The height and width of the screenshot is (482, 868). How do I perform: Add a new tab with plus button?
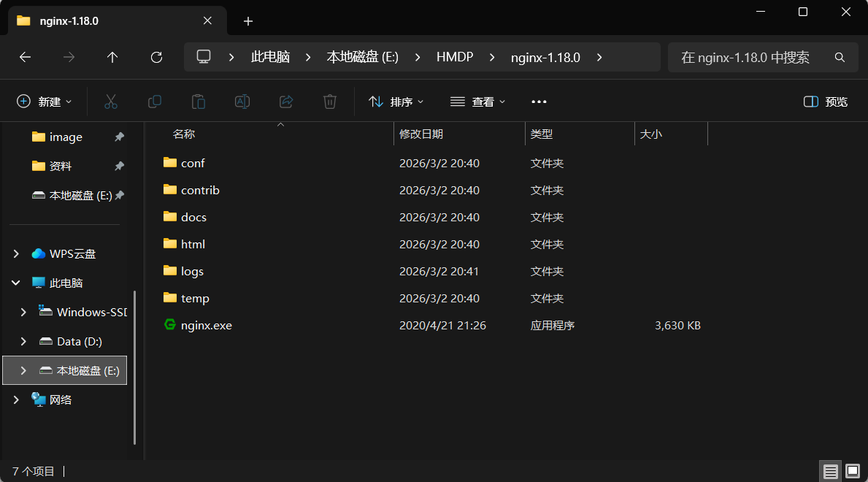tap(248, 21)
